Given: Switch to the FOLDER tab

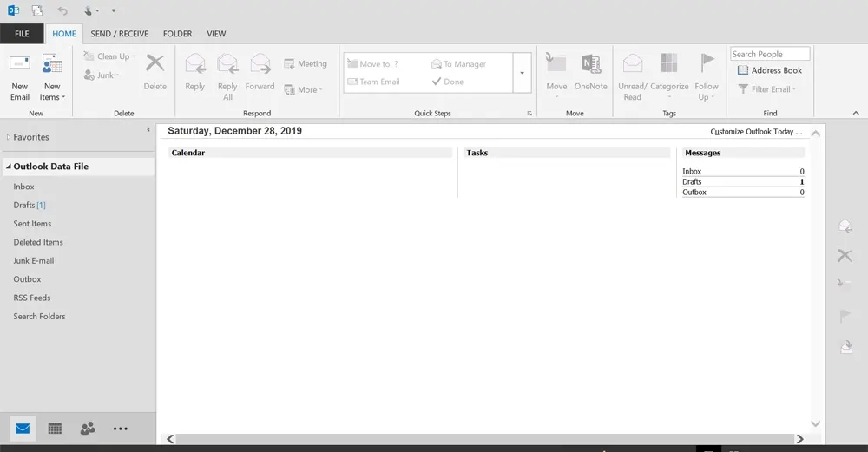Looking at the screenshot, I should pyautogui.click(x=178, y=34).
